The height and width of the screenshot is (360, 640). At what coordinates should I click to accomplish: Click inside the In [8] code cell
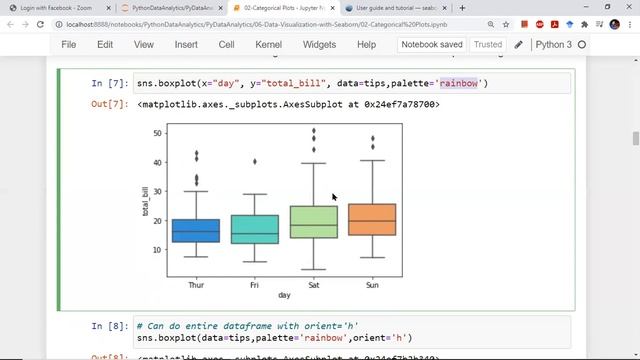tap(352, 332)
